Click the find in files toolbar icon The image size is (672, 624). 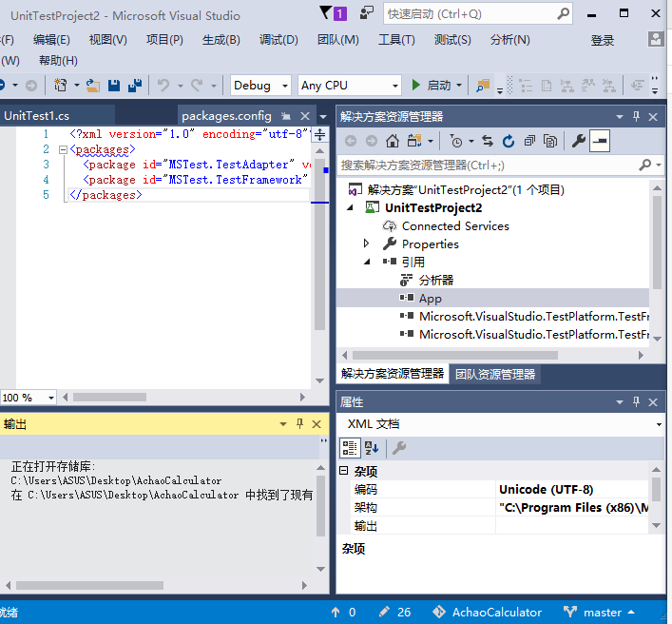(483, 86)
